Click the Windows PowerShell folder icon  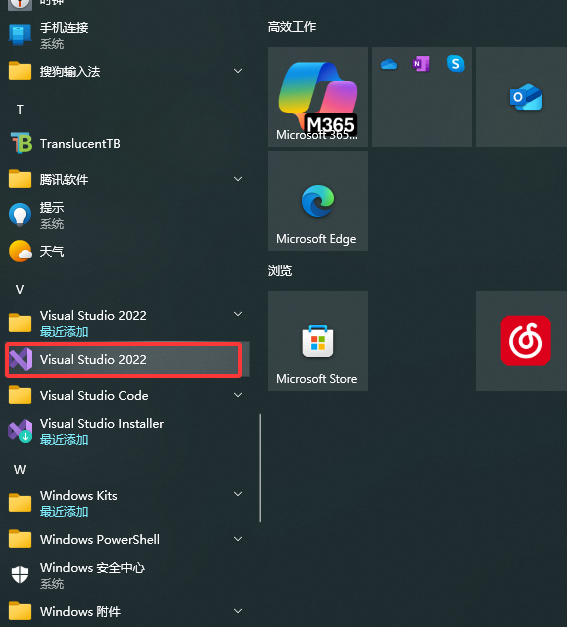(20, 539)
